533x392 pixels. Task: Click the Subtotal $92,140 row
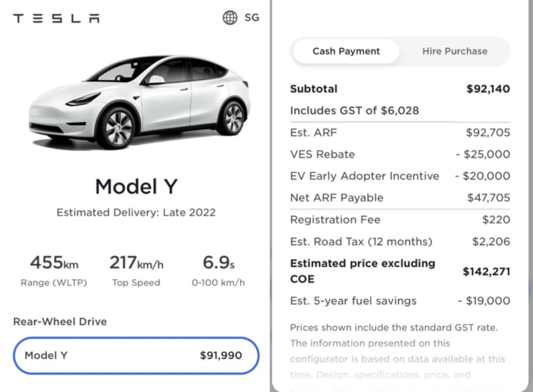coord(400,89)
